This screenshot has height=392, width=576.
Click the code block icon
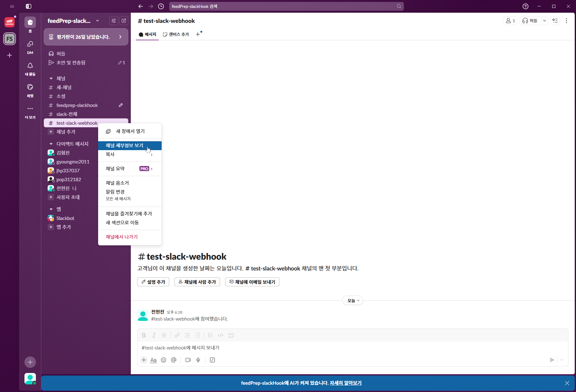231,335
